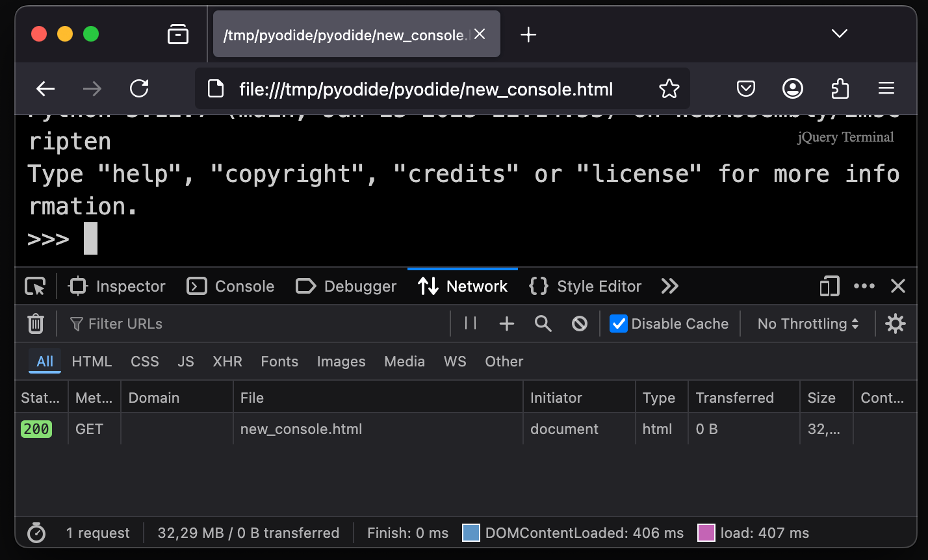Sort by the Transferred column header
Screen dimensions: 928x560
[x=744, y=398]
